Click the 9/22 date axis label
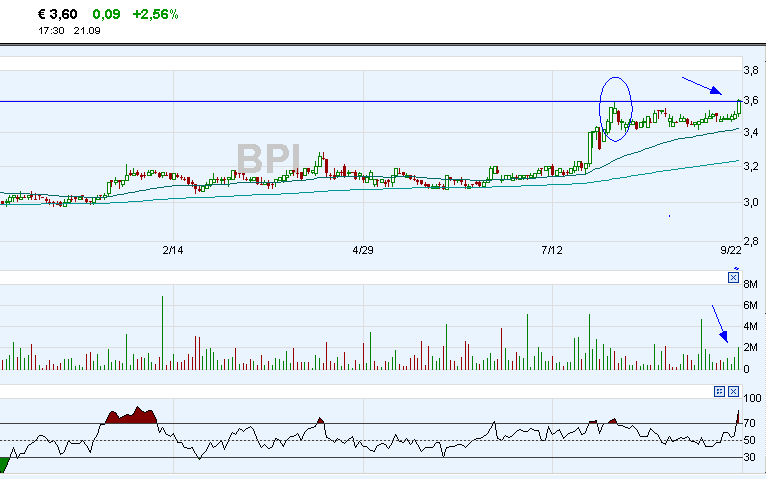The image size is (766, 481). [731, 251]
